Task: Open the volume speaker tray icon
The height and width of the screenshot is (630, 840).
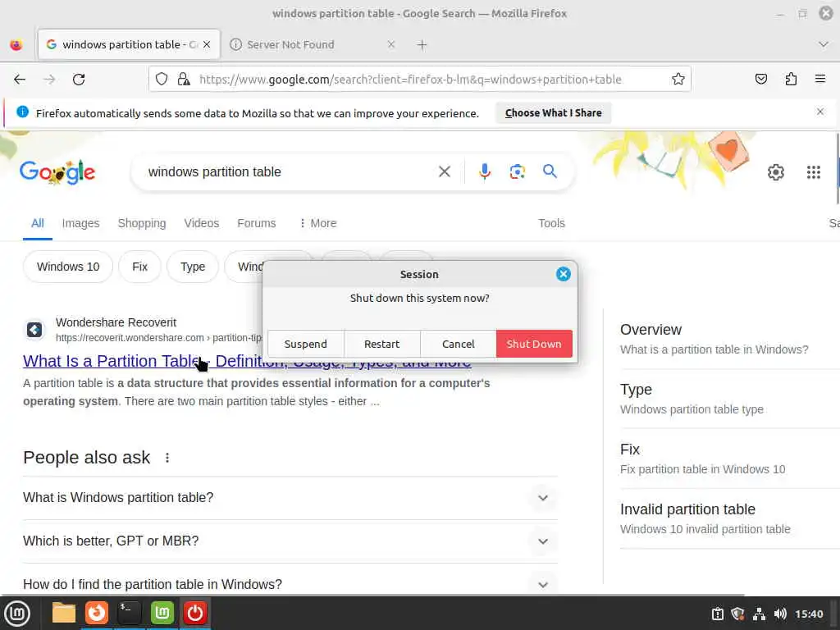Action: 780,614
